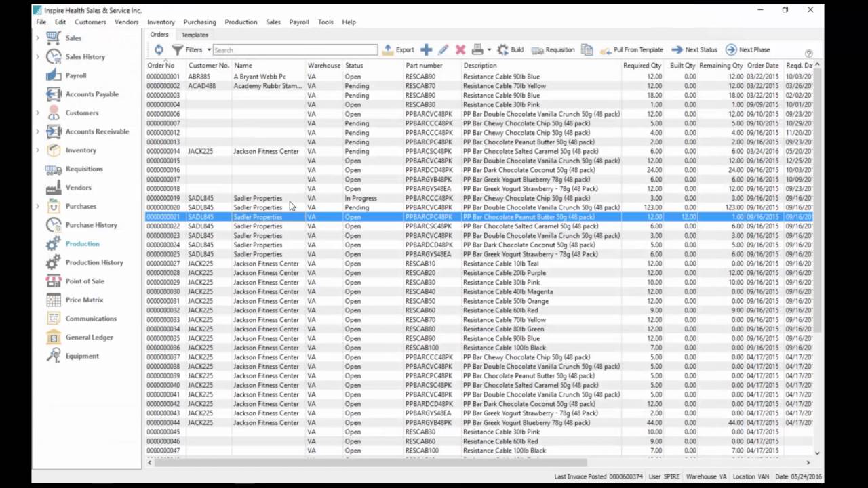Open the Purchases module
The height and width of the screenshot is (488, 868).
click(x=81, y=206)
